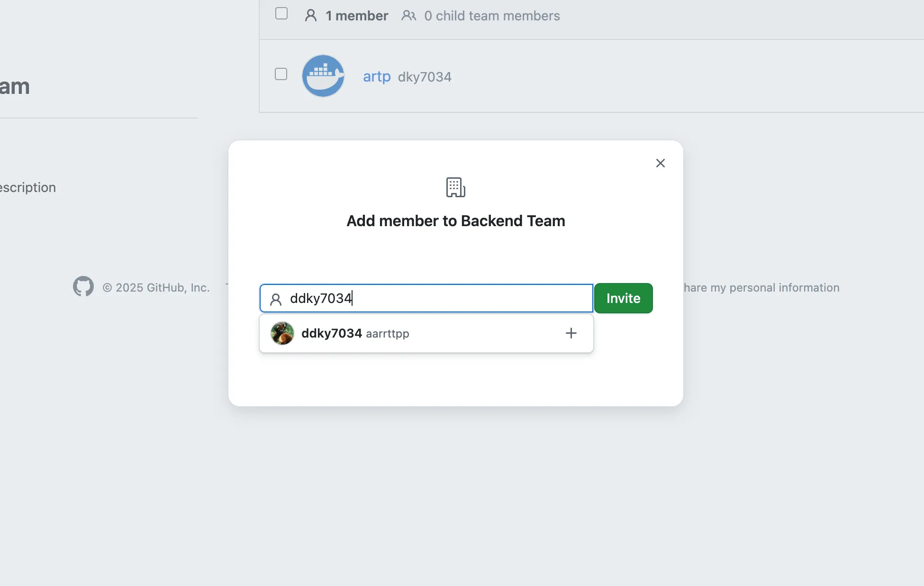Toggle the select-all members checkbox

pos(281,13)
